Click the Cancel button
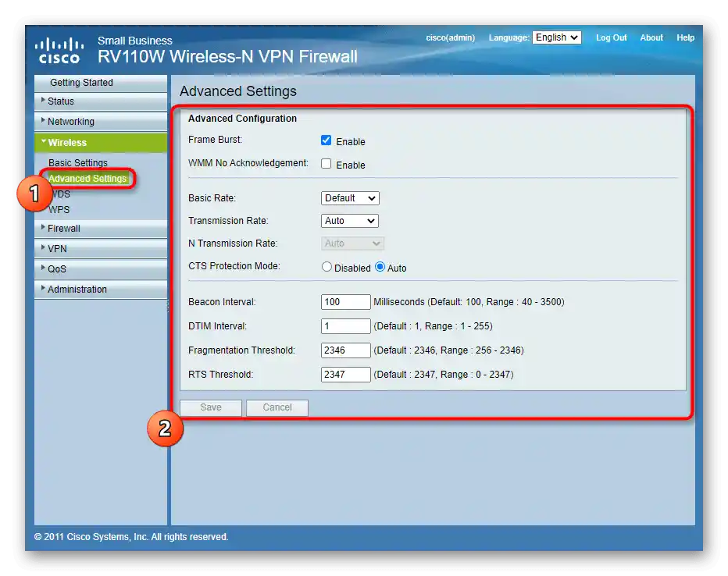Image resolution: width=728 pixels, height=576 pixels. [x=277, y=407]
